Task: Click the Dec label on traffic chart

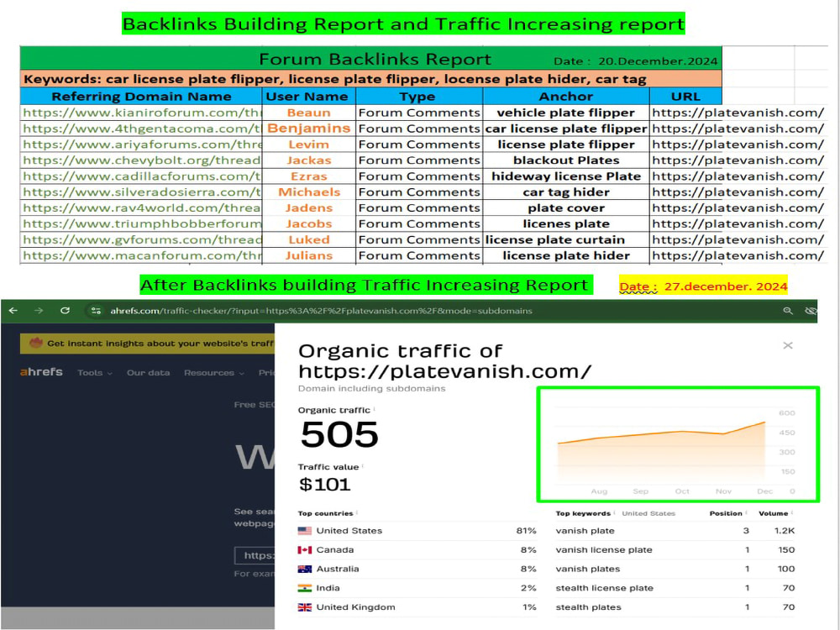Action: 764,491
